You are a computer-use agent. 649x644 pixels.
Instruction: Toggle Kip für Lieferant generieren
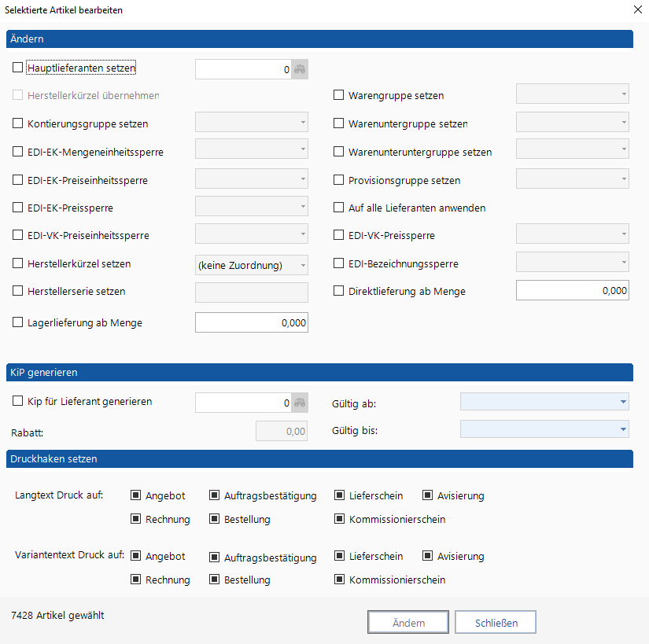point(18,402)
